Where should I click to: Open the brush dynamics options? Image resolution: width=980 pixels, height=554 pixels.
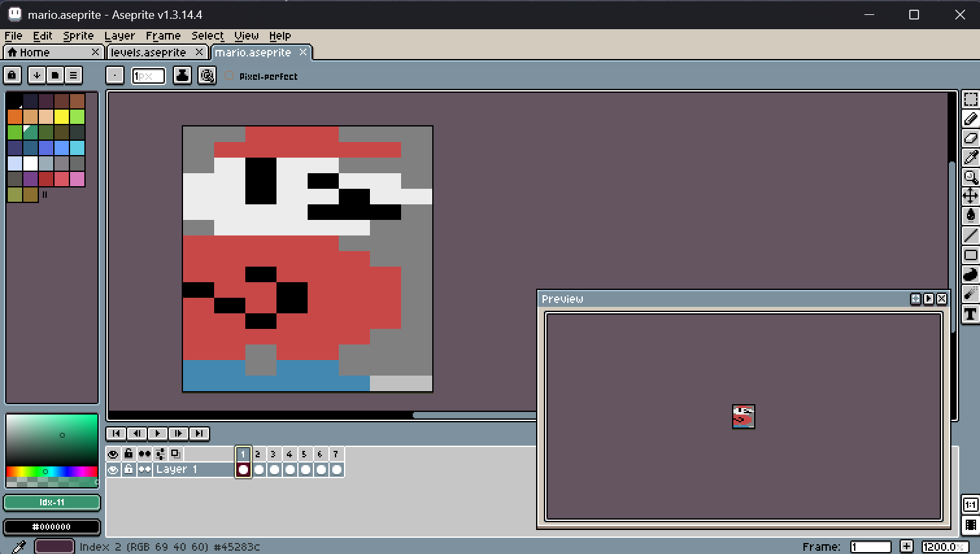(207, 75)
